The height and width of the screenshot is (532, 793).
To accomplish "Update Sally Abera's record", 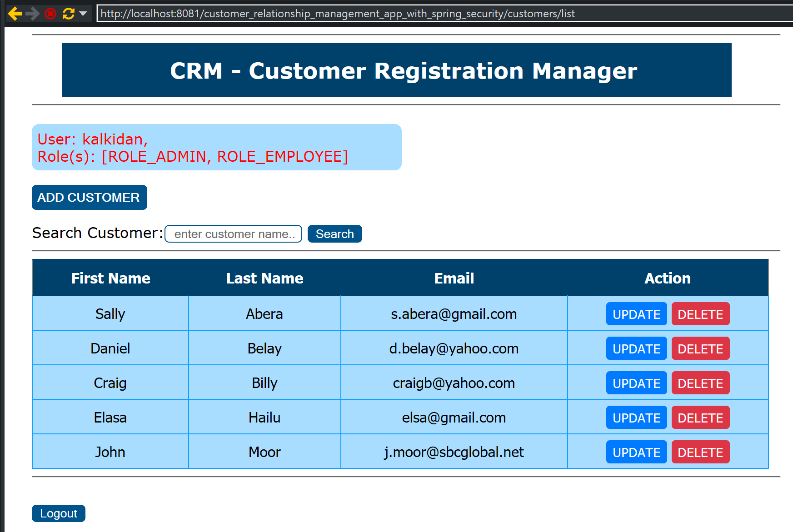I will click(636, 314).
